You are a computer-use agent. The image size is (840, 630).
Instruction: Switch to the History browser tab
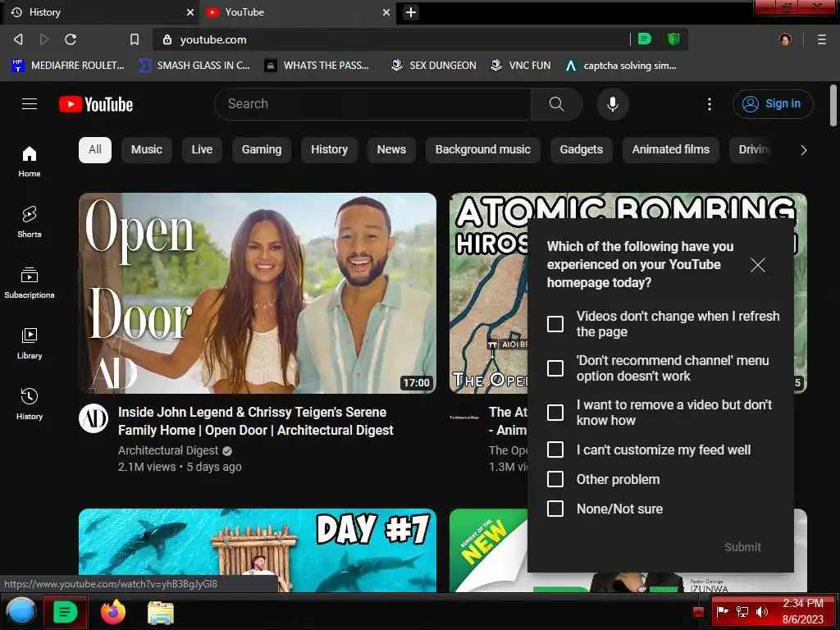pyautogui.click(x=99, y=12)
